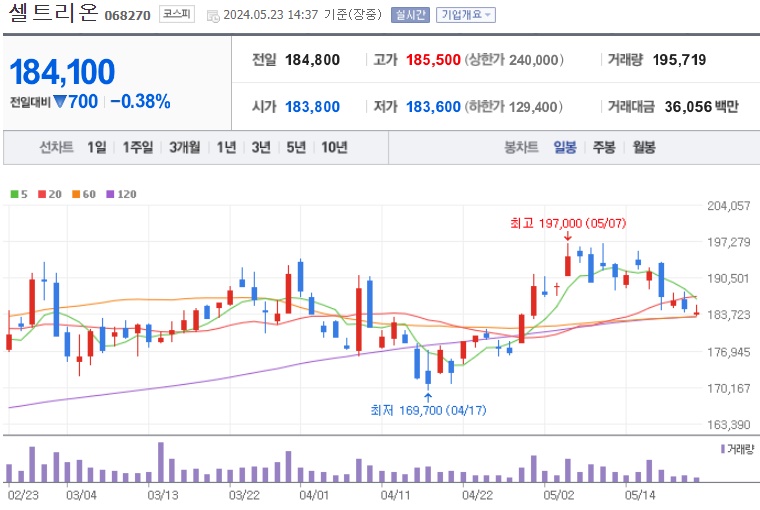Click the 하한가 129,400 text
Viewport: 760px width, 510px height.
[514, 107]
